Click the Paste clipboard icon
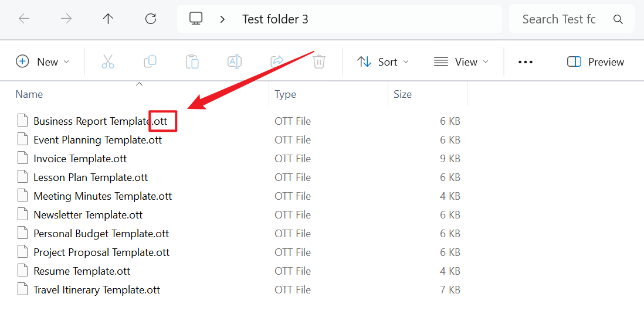Viewport: 644px width, 311px height. (192, 61)
